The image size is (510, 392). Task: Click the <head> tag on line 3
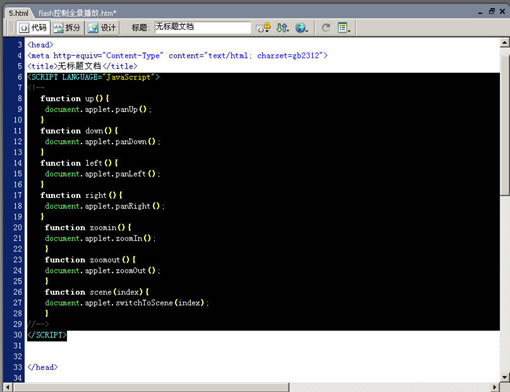tap(40, 45)
